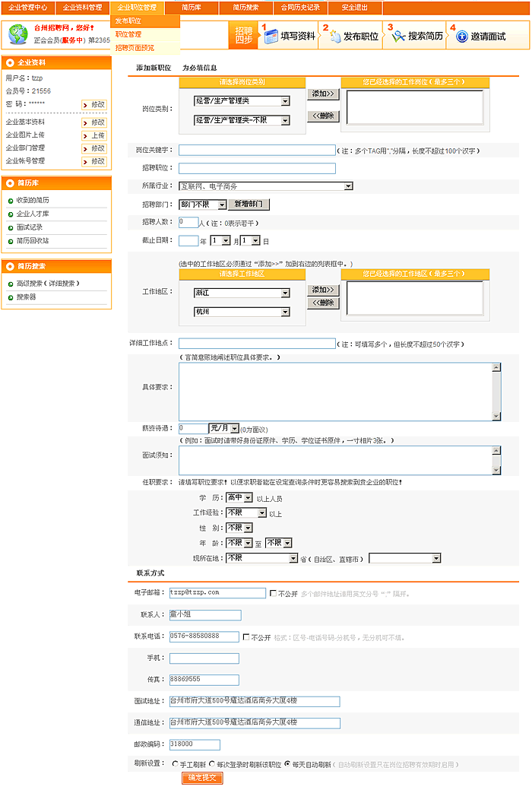Select the 手工刷新 radio option
532x790 pixels.
point(176,764)
